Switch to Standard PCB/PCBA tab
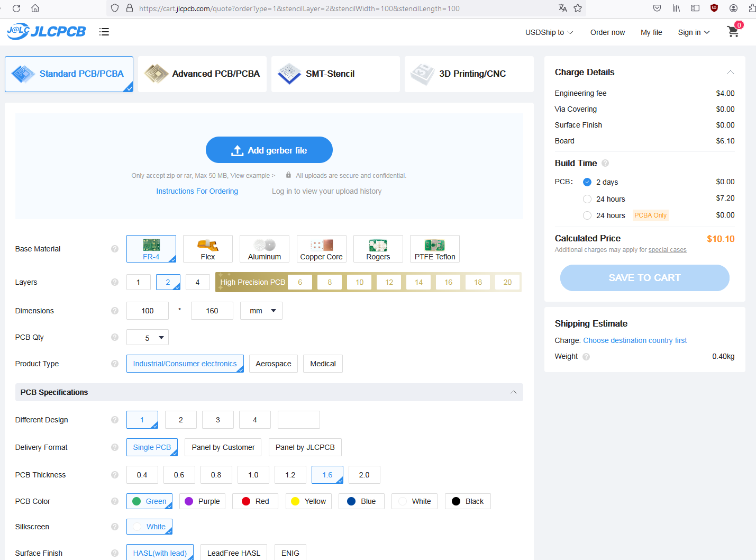Viewport: 756px width, 560px height. coord(69,74)
